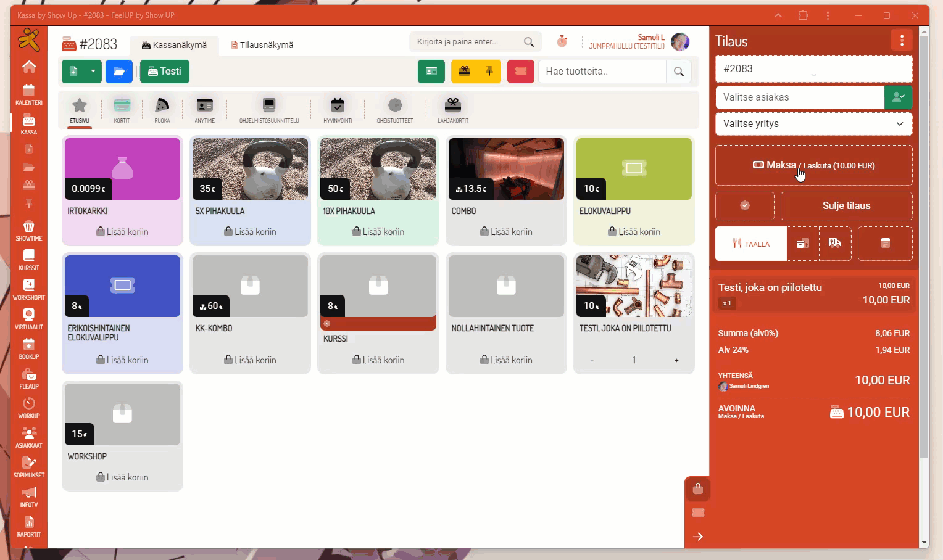
Task: Open the order three-dot options menu
Action: [902, 41]
